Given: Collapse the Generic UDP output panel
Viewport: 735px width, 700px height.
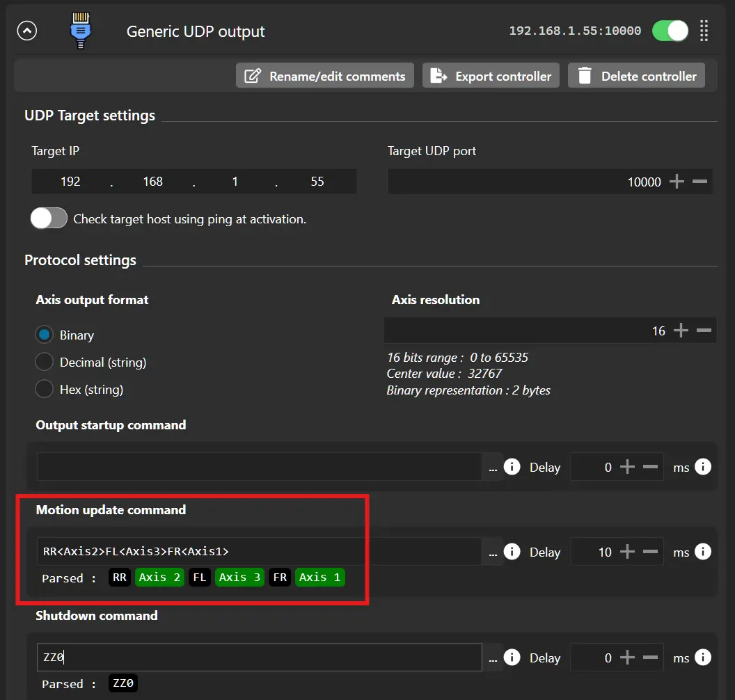Looking at the screenshot, I should [26, 31].
